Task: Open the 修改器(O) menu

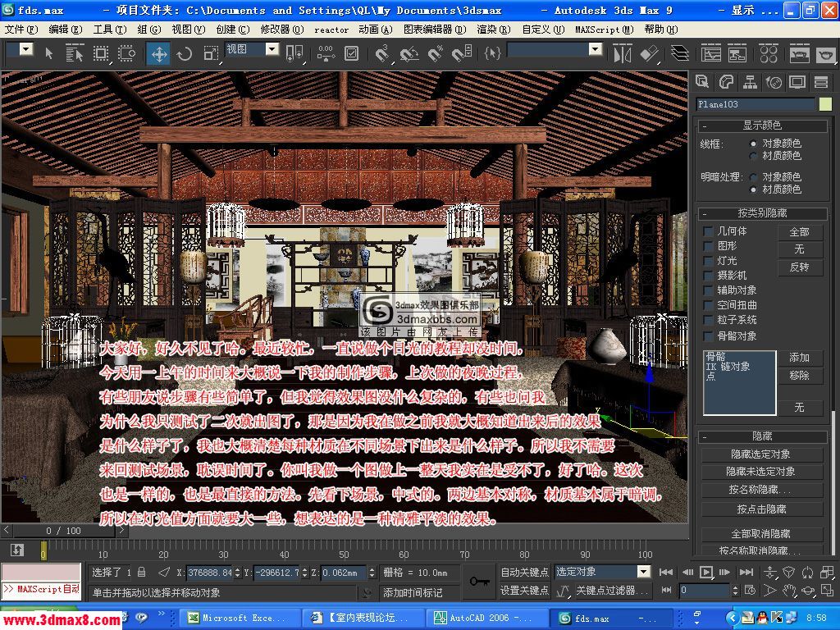Action: tap(282, 30)
